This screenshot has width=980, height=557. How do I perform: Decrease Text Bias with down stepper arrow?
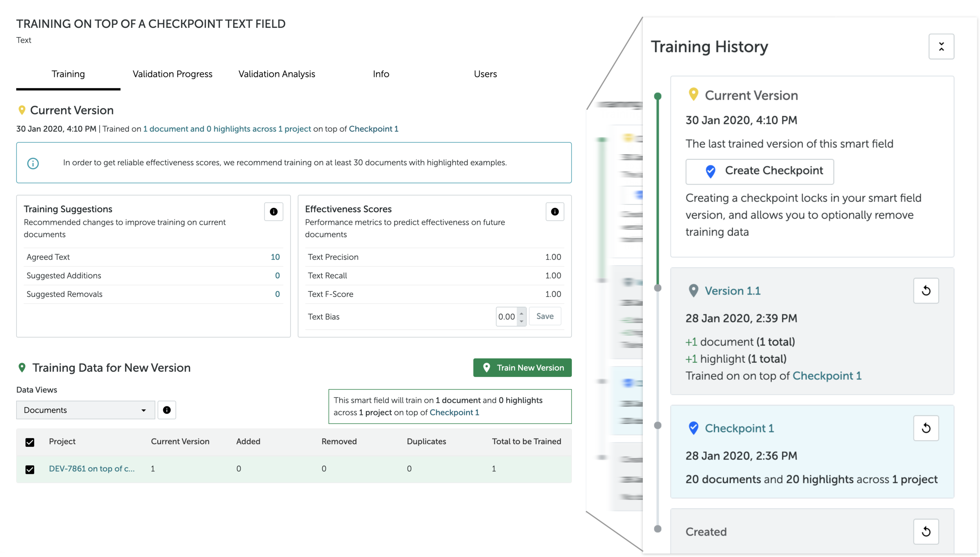click(521, 321)
